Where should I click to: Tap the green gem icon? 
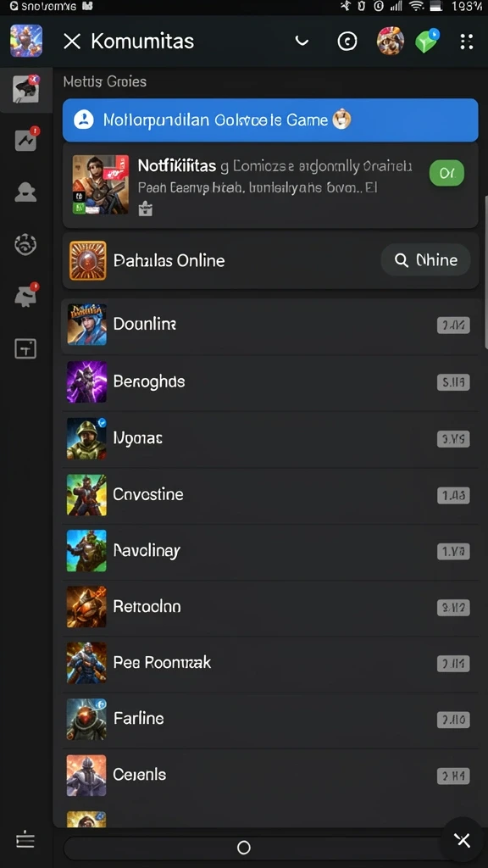pyautogui.click(x=427, y=41)
